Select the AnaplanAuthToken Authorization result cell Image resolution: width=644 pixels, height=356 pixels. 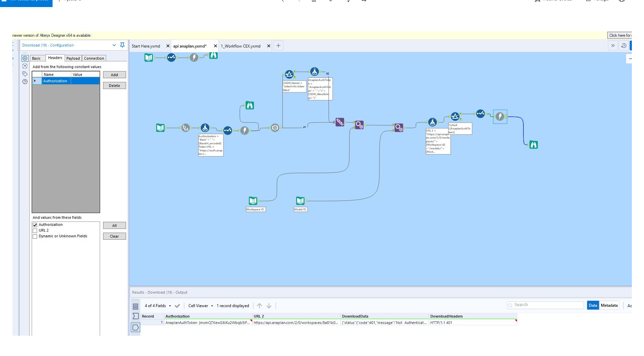[208, 323]
